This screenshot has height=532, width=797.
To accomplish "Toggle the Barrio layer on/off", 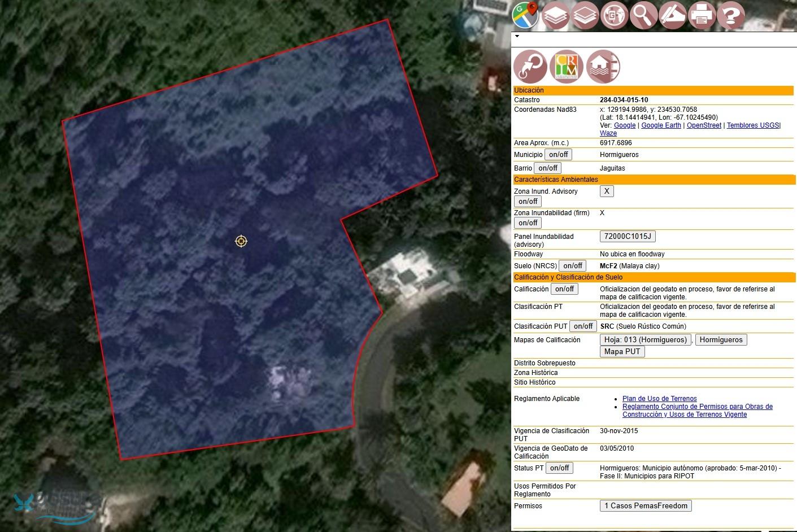I will (548, 168).
